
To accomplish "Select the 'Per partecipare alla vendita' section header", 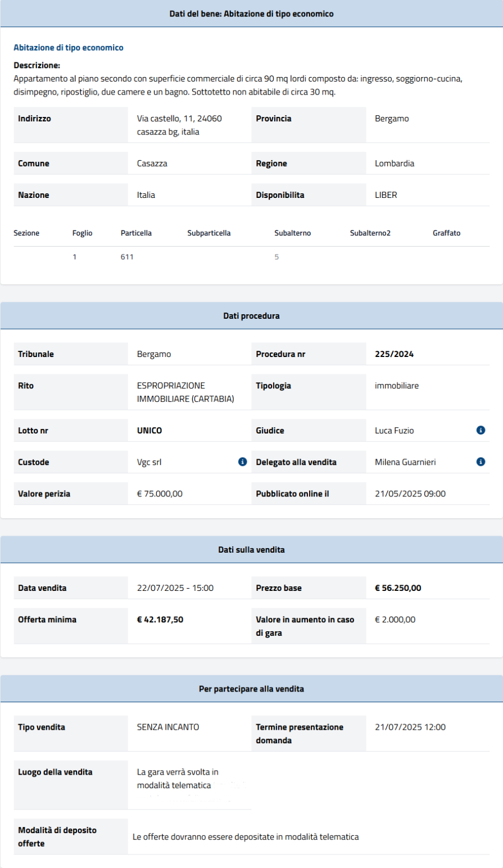I will point(252,688).
